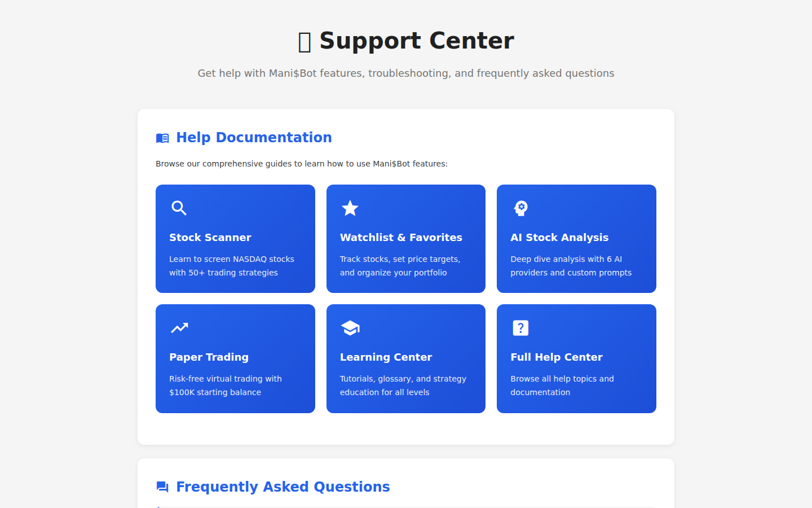Click the star icon on Watchlist & Favorites card
The height and width of the screenshot is (508, 812).
pos(350,208)
